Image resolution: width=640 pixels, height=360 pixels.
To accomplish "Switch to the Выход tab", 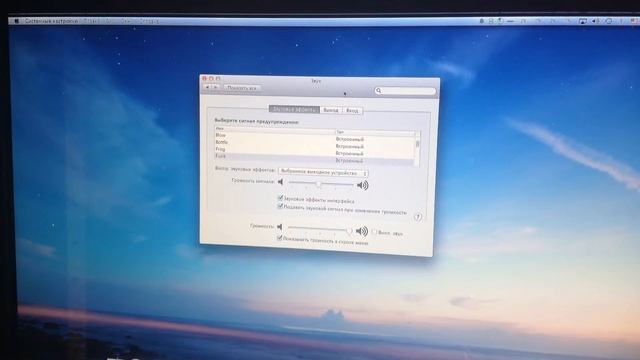I will [x=331, y=110].
